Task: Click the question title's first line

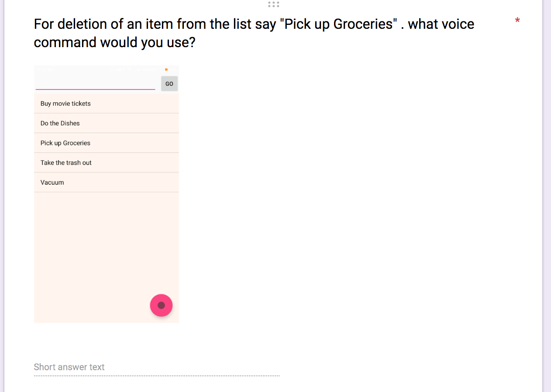Action: tap(254, 24)
